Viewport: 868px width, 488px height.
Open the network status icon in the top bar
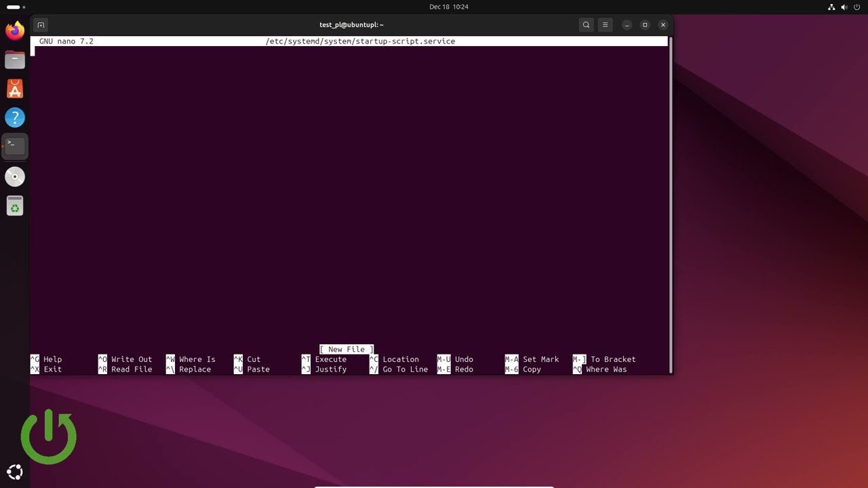click(x=831, y=7)
